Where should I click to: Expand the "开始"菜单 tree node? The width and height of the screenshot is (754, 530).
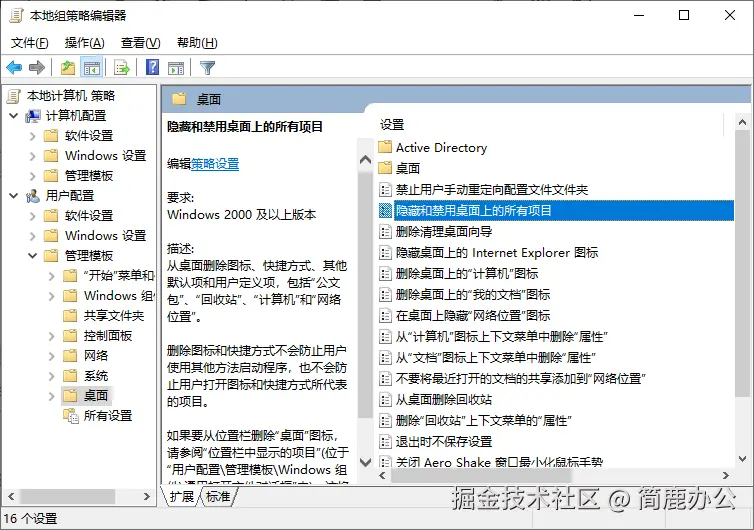pos(51,276)
